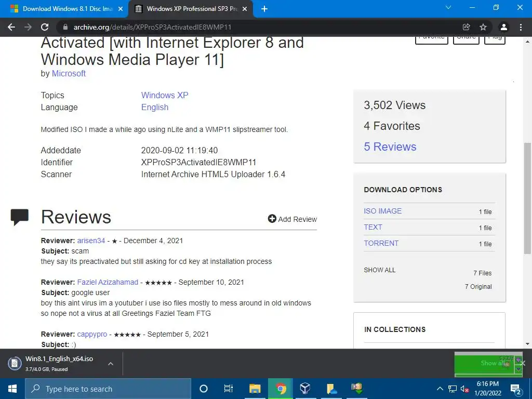Click the Reviews speech bubble icon
This screenshot has height=399, width=532.
(20, 217)
